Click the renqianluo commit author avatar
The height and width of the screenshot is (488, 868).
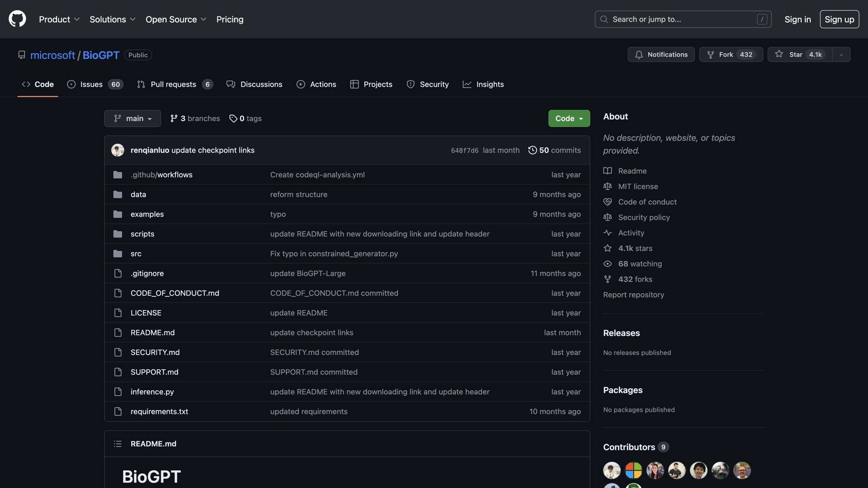pyautogui.click(x=118, y=150)
